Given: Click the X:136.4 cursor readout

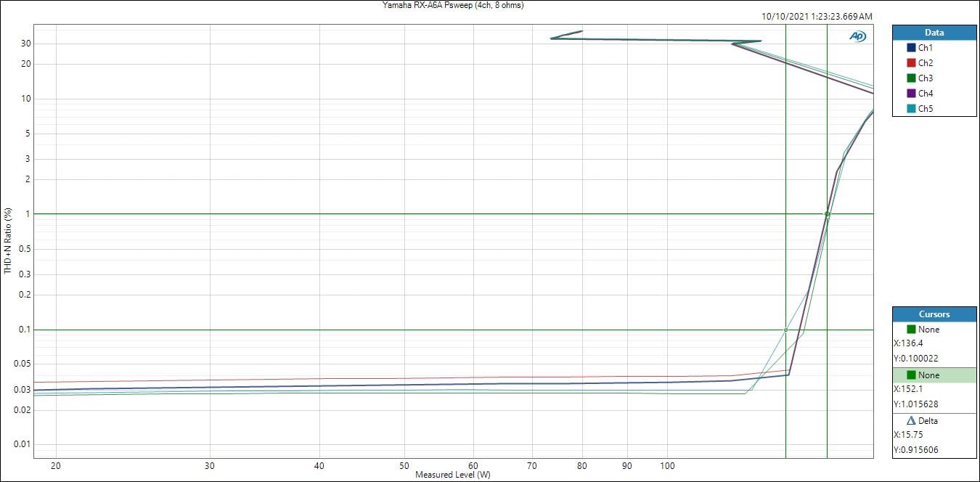Looking at the screenshot, I should pos(909,344).
